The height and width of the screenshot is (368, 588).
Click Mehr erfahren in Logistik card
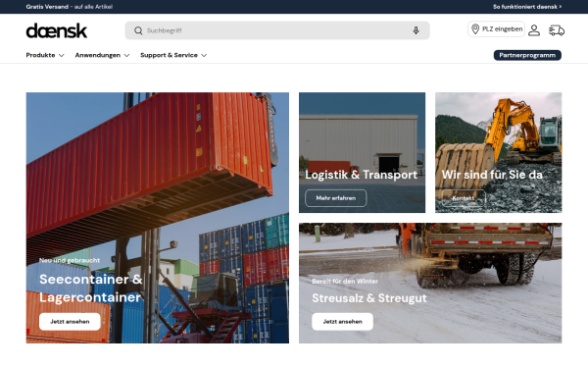335,198
